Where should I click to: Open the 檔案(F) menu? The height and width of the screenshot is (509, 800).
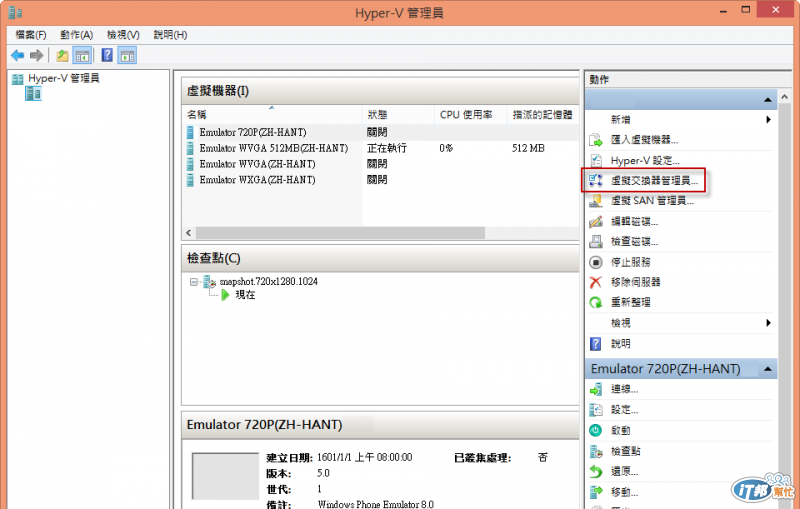point(31,35)
